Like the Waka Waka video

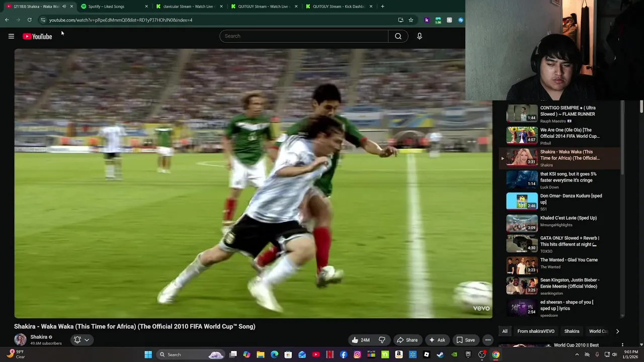(360, 340)
